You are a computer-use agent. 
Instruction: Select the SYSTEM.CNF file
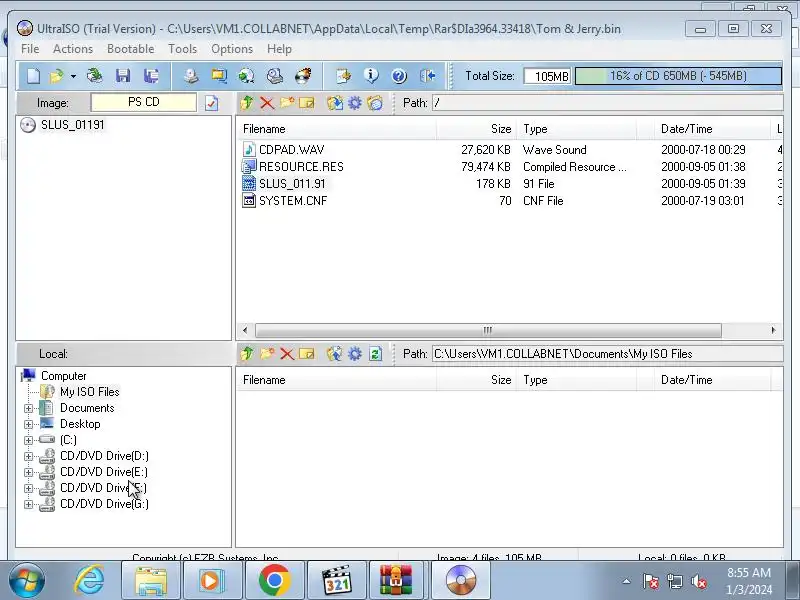(x=293, y=201)
